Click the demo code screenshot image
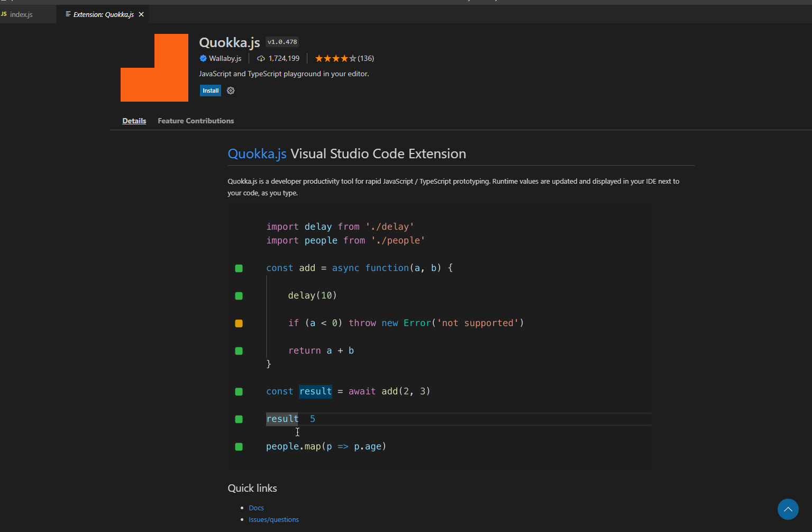Viewport: 812px width, 532px height. click(440, 337)
